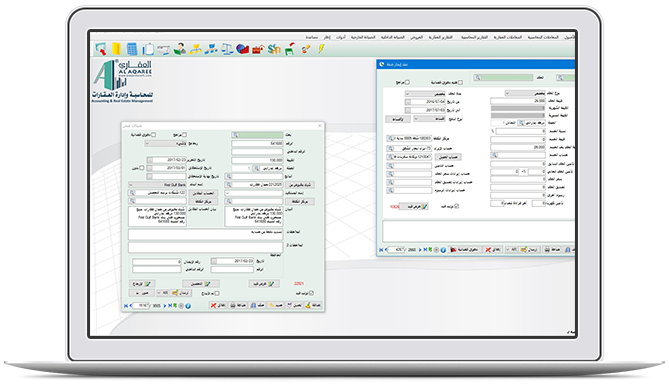The width and height of the screenshot is (669, 388).
Task: Open the blue calculator toolbar icon
Action: tap(132, 49)
